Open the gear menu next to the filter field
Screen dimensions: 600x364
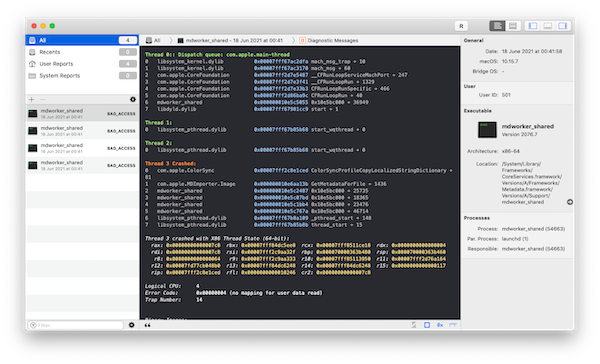point(132,325)
